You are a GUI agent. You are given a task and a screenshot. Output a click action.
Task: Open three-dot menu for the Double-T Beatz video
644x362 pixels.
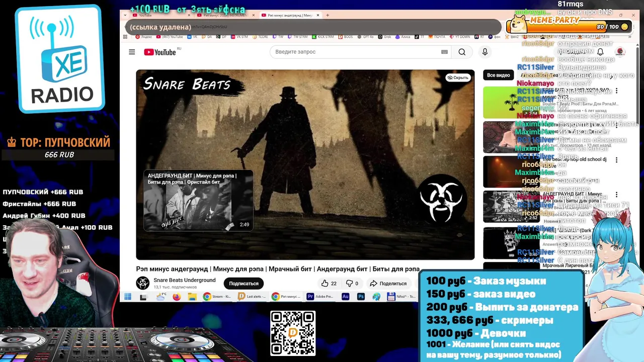pos(616,90)
